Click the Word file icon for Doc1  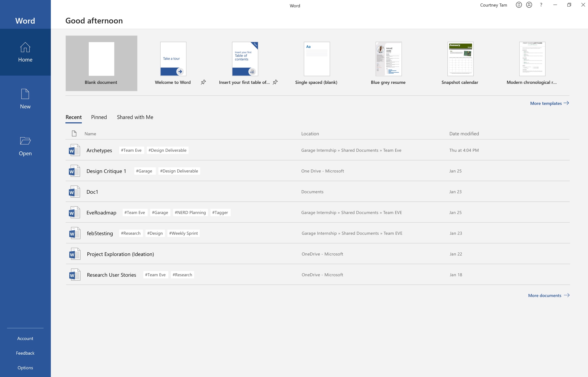point(74,192)
